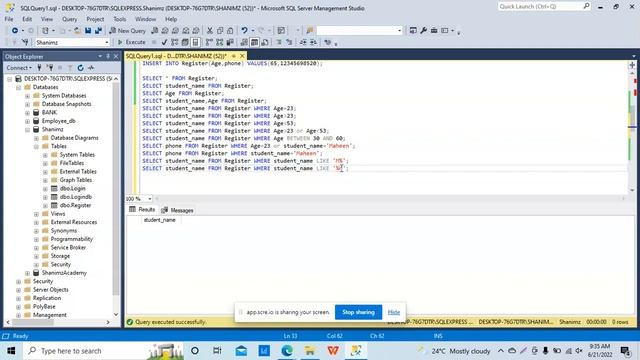This screenshot has height=360, width=640.
Task: Open the View menu
Action: pyautogui.click(x=47, y=19)
